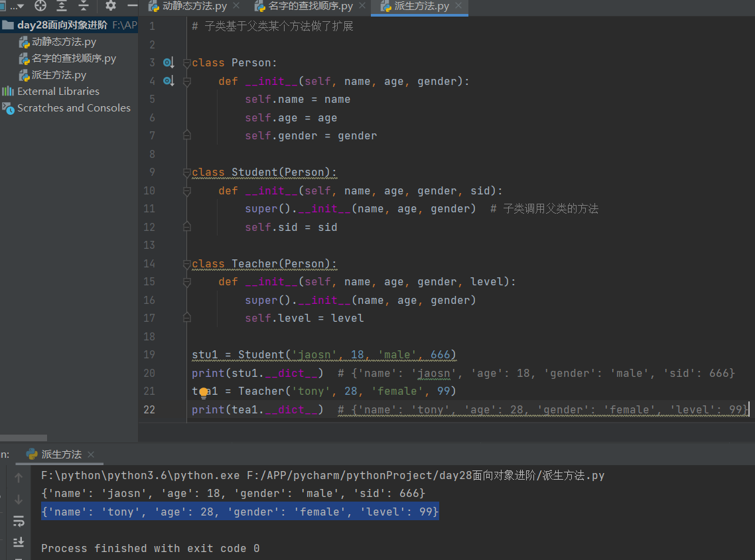Click overridden-method gutter icon on line 4
This screenshot has width=755, height=560.
coord(168,81)
